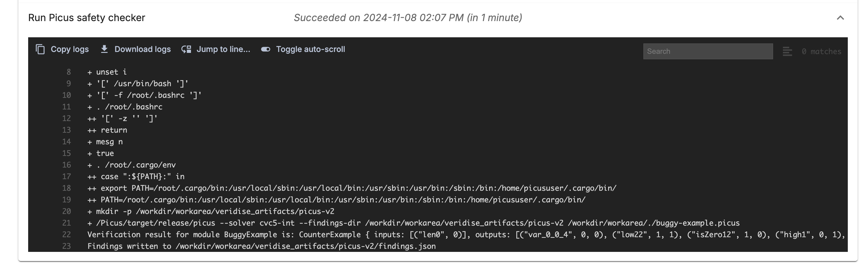Screen dimensions: 868x280
Task: Enable Toggle auto-scroll text option
Action: click(x=310, y=50)
